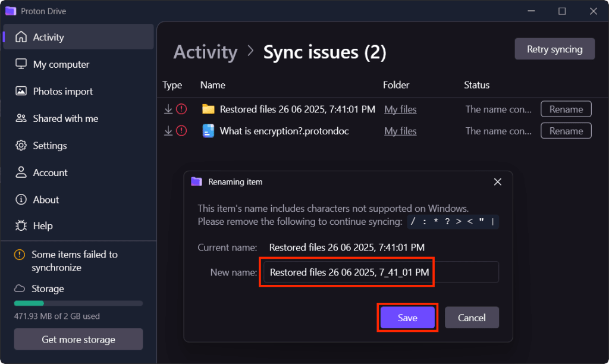Screen dimensions: 609x364
Task: Rename the Restored files folder
Action: (x=566, y=109)
